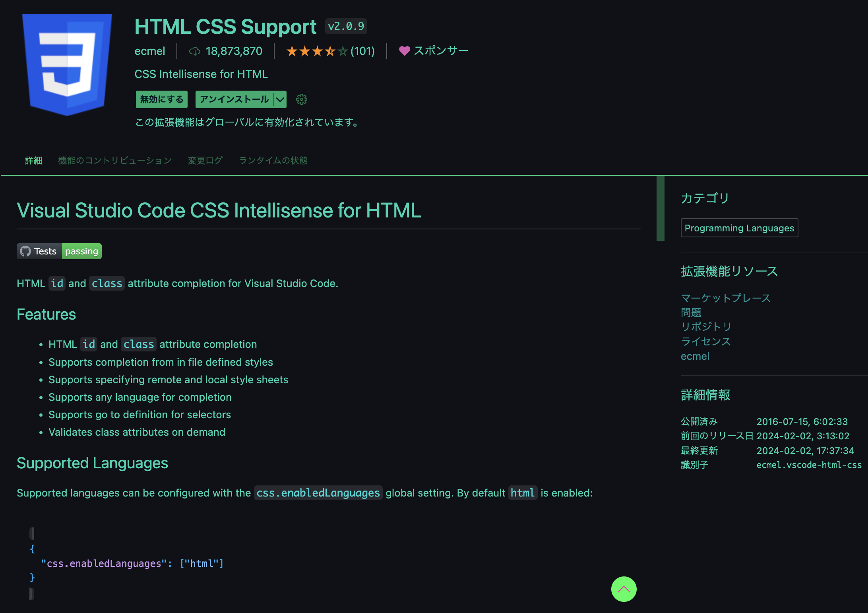Toggle the スポンサー option
This screenshot has height=613, width=868.
(434, 51)
